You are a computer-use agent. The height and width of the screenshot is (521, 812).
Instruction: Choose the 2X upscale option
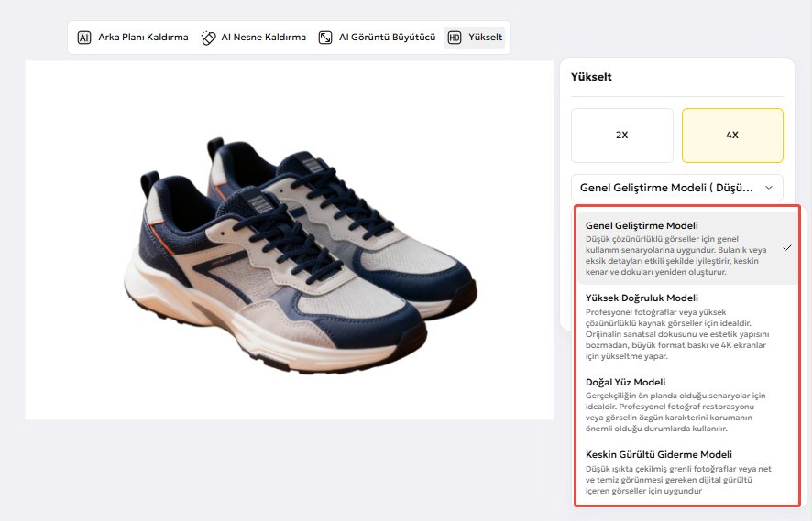pyautogui.click(x=622, y=135)
